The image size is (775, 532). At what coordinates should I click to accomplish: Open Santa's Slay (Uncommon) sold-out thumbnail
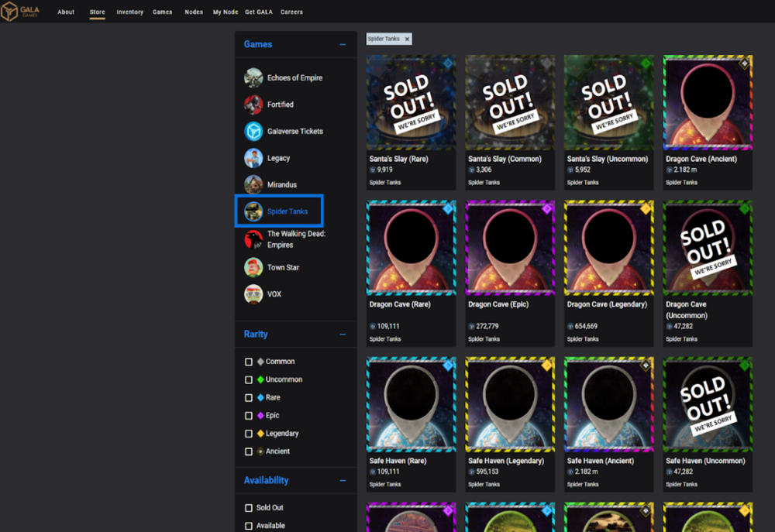609,103
